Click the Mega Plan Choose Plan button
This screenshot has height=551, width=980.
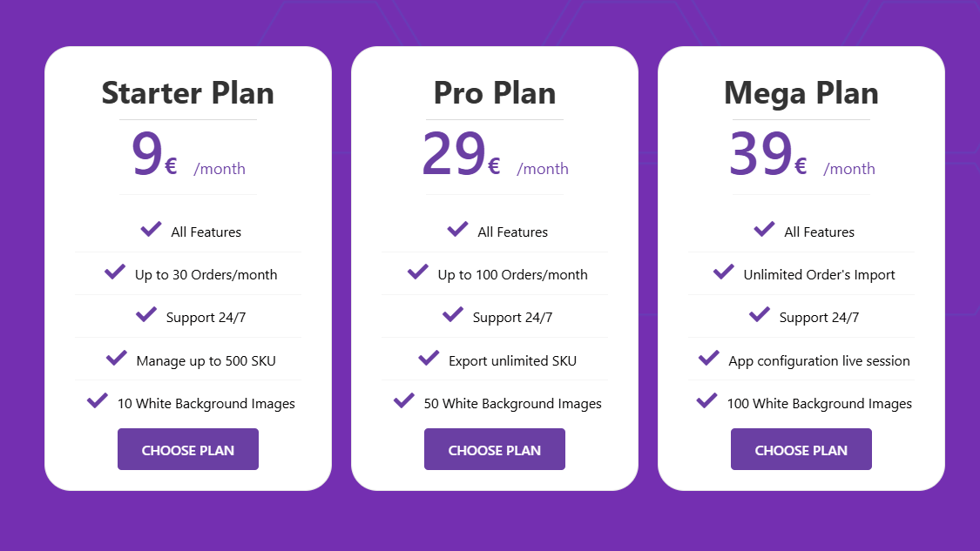pos(801,449)
